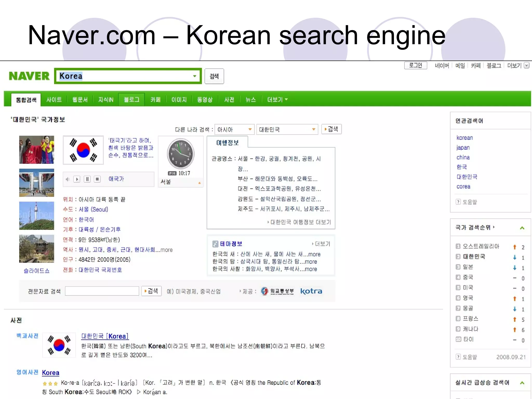The width and height of the screenshot is (532, 399).
Task: Open 프랑스 in country ranking
Action: coord(471,319)
